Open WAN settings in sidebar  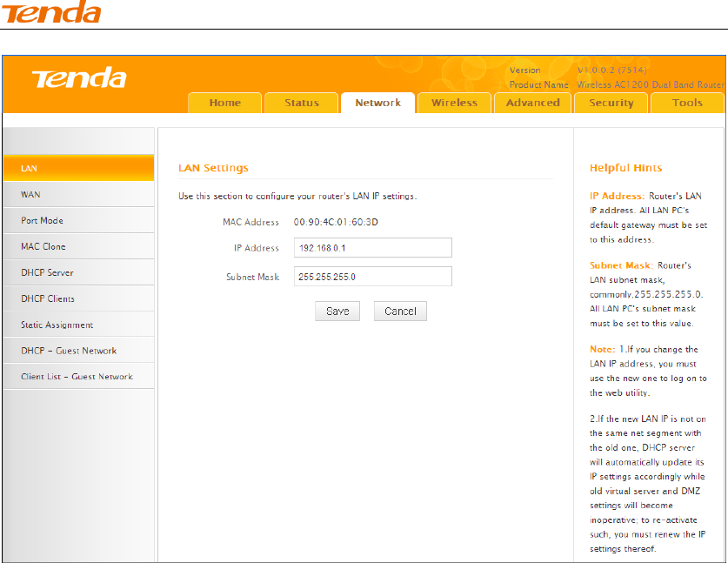(x=78, y=194)
